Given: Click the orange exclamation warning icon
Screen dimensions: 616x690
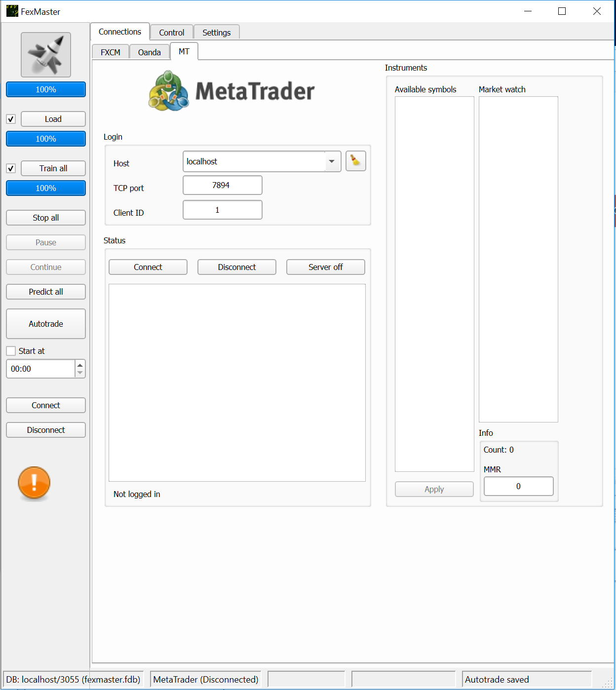Looking at the screenshot, I should point(34,482).
